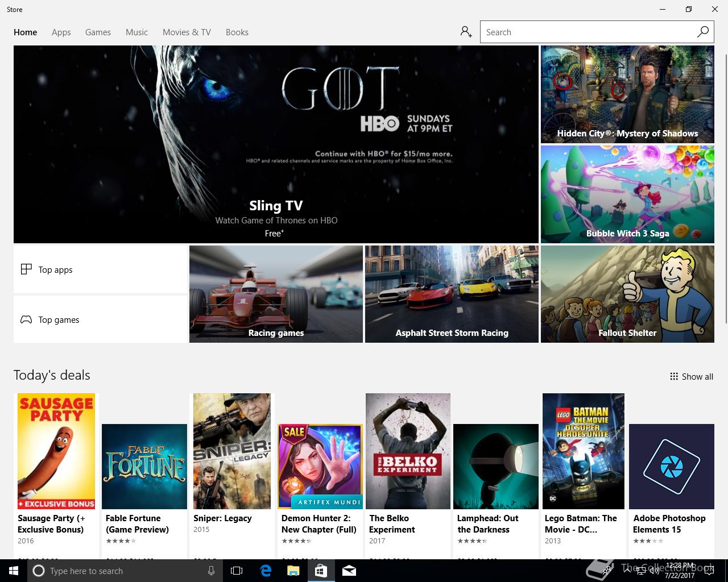Click the Top apps button
Screen dimensions: 728x582
(100, 269)
